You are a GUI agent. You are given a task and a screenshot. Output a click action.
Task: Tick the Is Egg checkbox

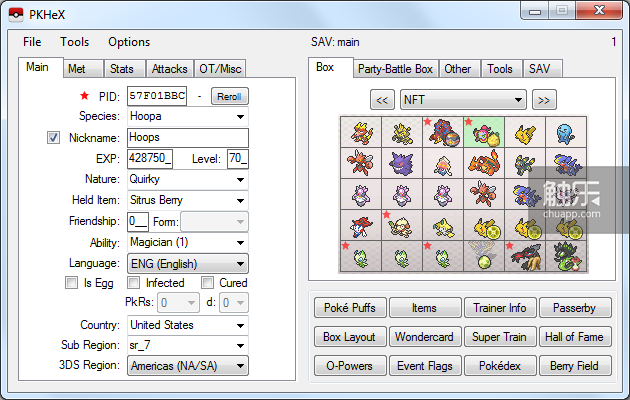point(72,283)
